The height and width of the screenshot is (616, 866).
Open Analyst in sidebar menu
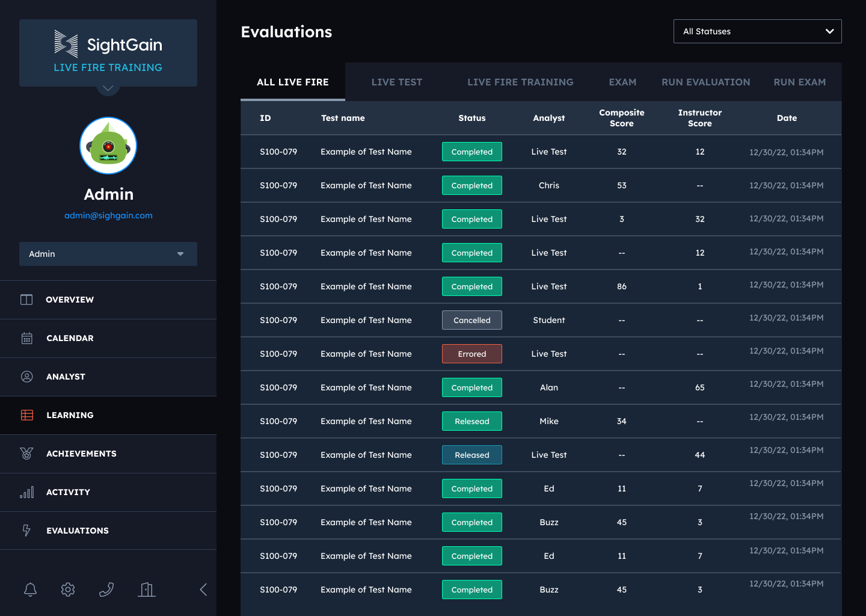[x=108, y=377]
